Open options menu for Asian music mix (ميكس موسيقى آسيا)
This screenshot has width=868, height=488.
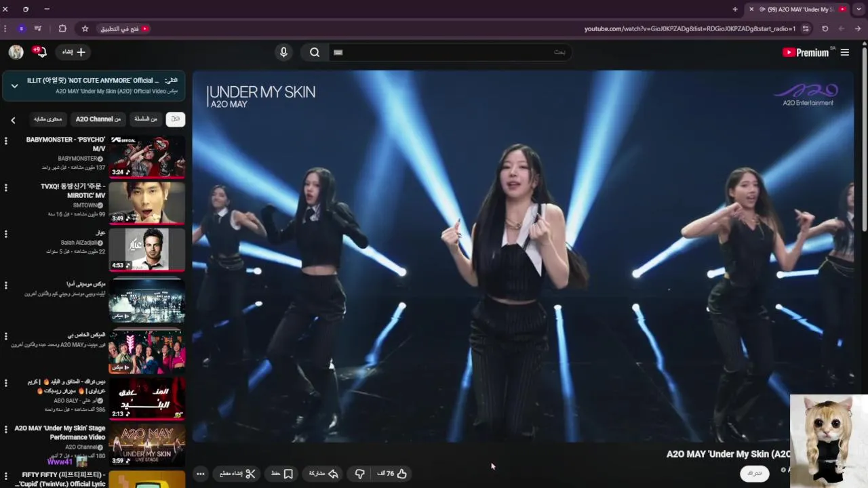click(x=6, y=285)
